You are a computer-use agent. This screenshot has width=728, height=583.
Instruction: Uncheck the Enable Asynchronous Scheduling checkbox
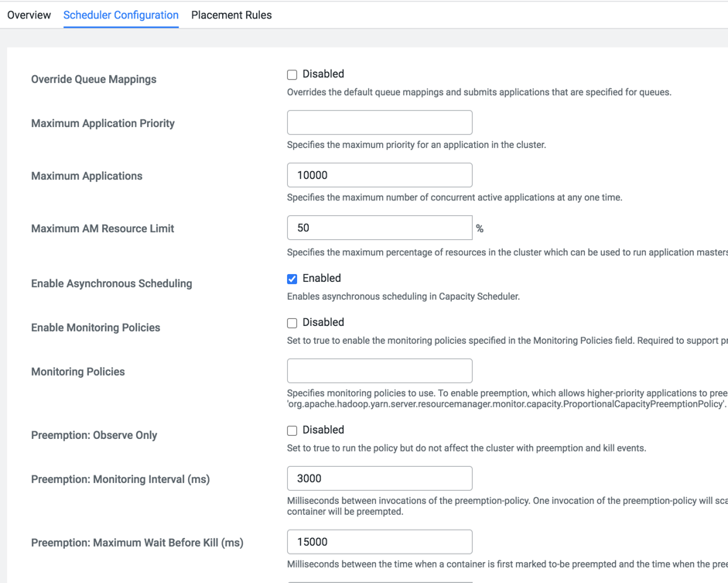292,279
